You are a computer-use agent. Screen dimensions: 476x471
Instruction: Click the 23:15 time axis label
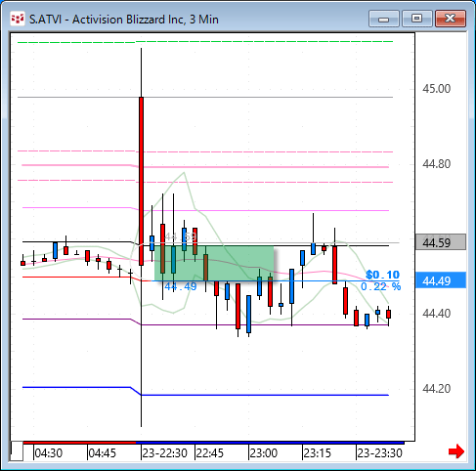pos(318,453)
